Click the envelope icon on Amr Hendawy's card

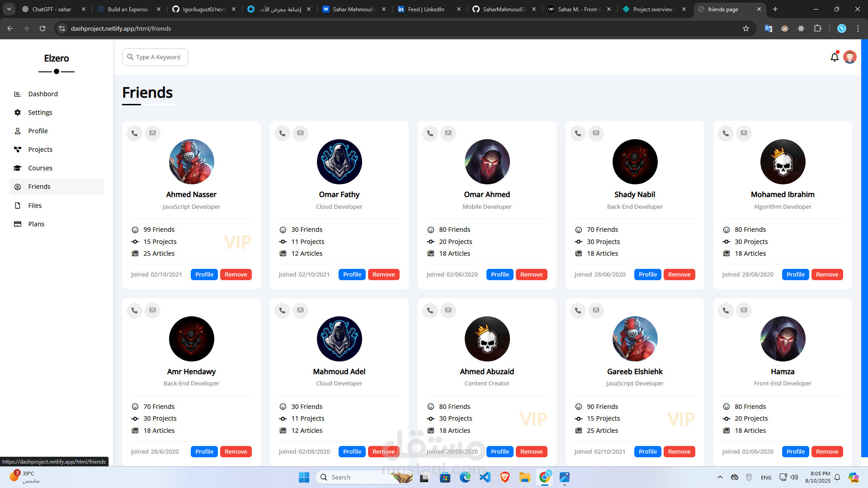pos(152,310)
